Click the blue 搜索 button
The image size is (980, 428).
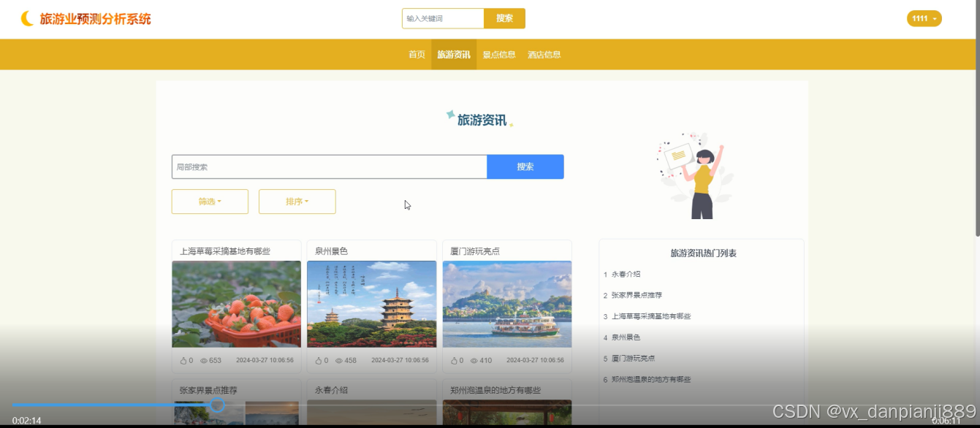(525, 167)
